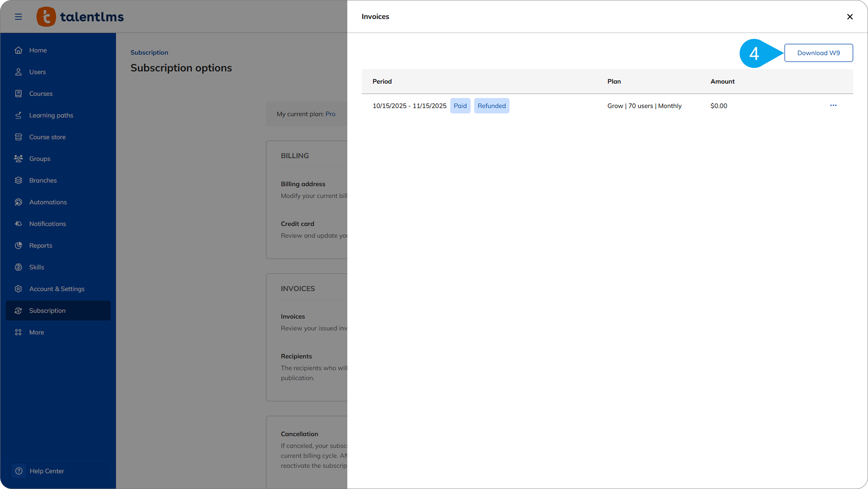Open the Automations icon
The image size is (868, 489).
(x=18, y=202)
